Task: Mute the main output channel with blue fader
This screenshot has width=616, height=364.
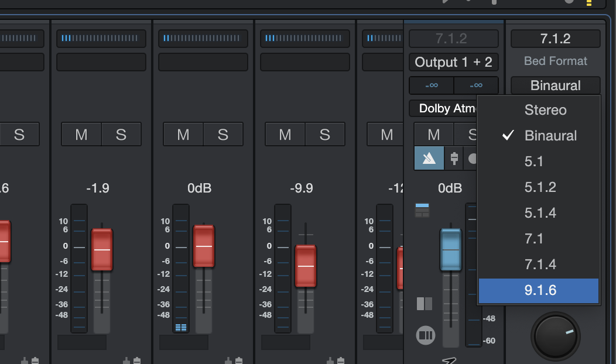Action: pyautogui.click(x=434, y=134)
